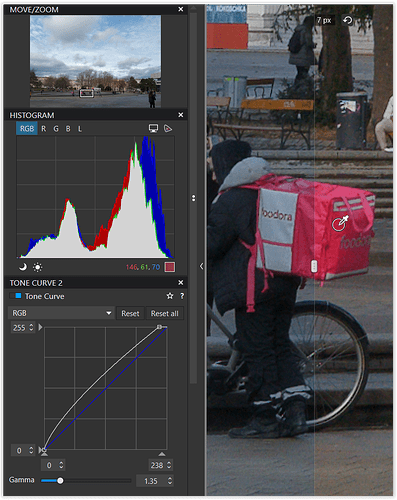Click the white input triangle under the curve
397x500 pixels.
162,454
